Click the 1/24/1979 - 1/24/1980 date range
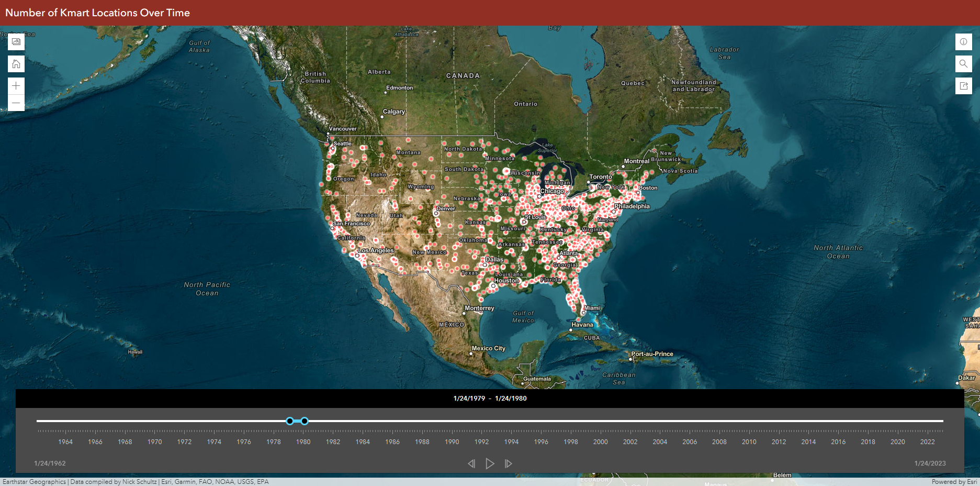 point(490,399)
